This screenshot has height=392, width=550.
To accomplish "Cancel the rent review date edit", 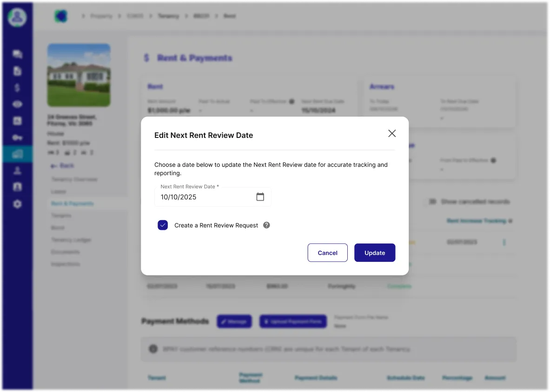I will click(x=327, y=253).
